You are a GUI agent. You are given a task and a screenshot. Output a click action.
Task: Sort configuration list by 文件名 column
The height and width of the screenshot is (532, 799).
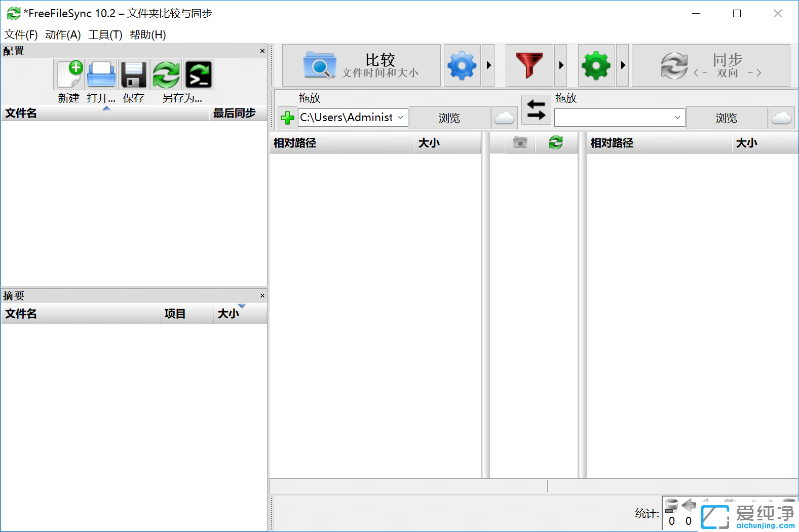coord(105,113)
